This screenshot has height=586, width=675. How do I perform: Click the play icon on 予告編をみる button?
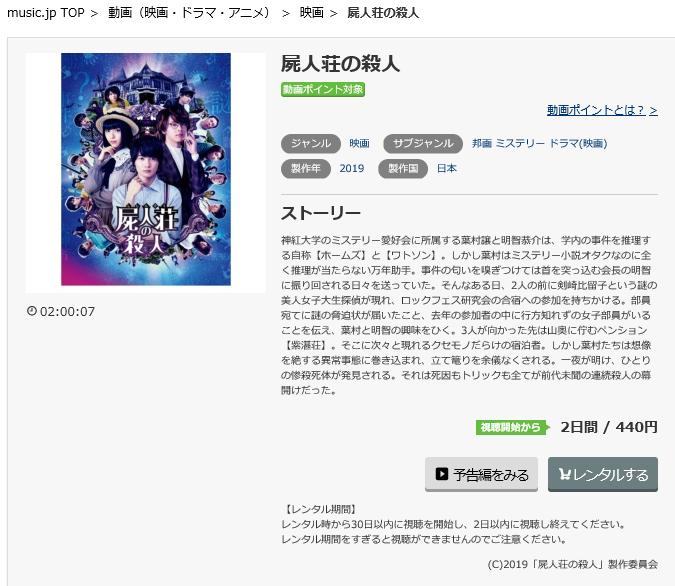click(442, 474)
